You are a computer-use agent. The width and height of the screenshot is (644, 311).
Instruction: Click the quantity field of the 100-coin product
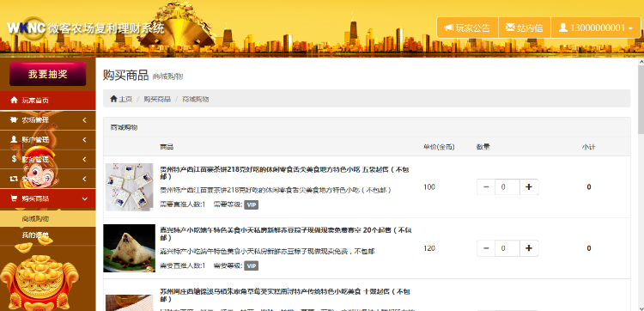pos(507,187)
